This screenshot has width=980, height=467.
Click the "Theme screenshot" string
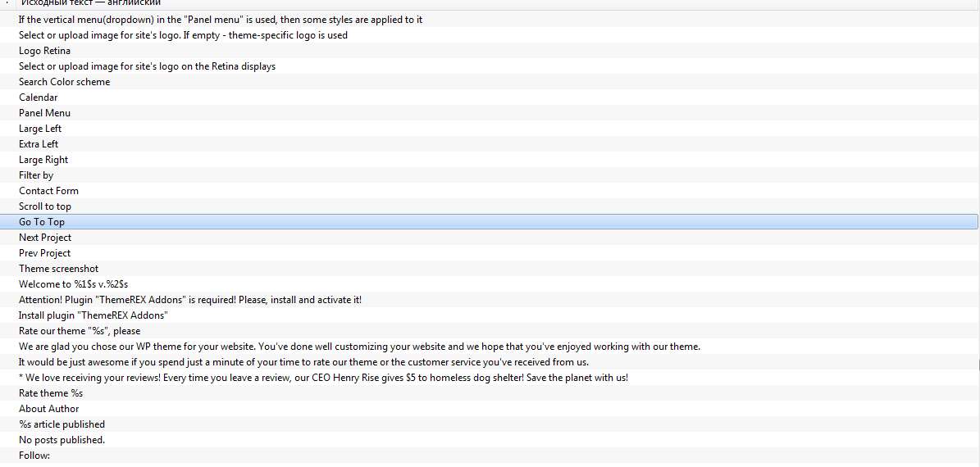[490, 269]
